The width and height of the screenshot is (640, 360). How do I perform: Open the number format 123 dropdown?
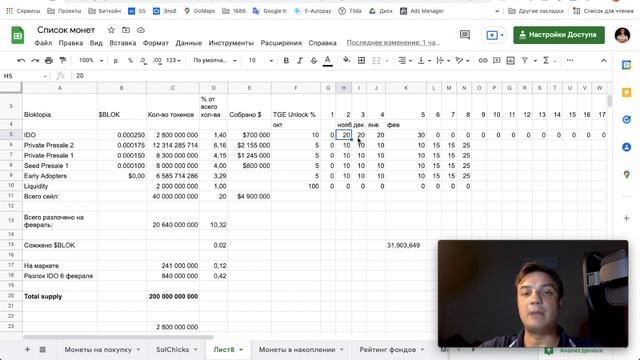tap(173, 60)
